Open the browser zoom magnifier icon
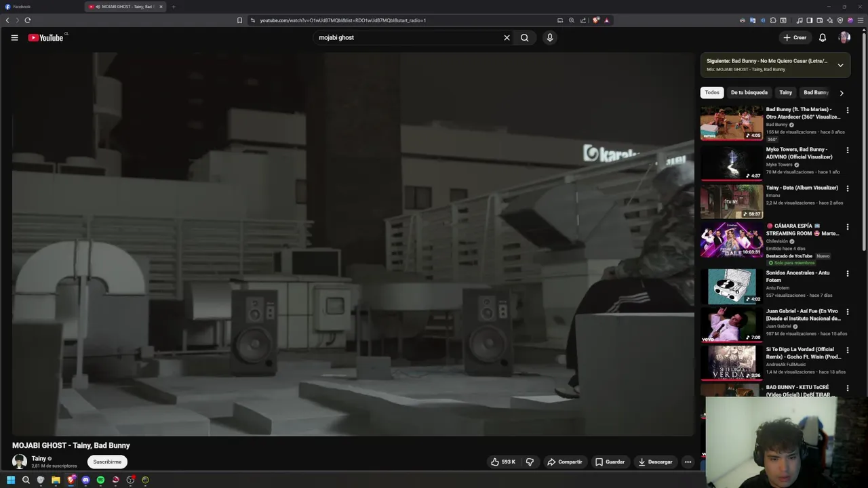This screenshot has height=488, width=868. click(572, 20)
